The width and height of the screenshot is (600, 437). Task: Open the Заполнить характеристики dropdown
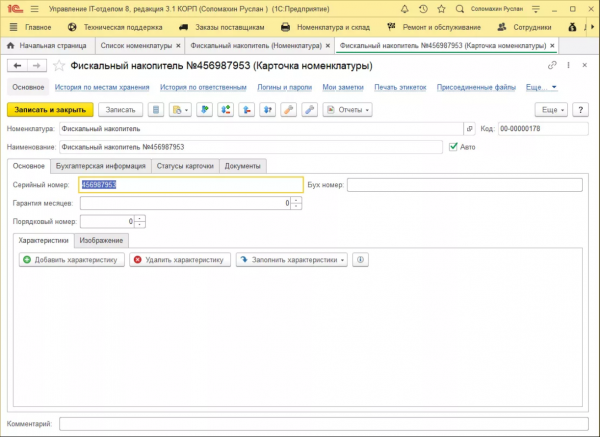pyautogui.click(x=292, y=260)
